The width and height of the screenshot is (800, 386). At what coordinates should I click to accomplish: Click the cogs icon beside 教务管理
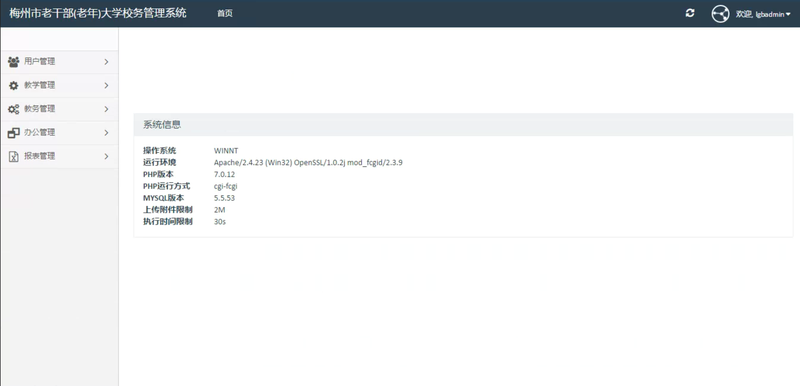(14, 109)
